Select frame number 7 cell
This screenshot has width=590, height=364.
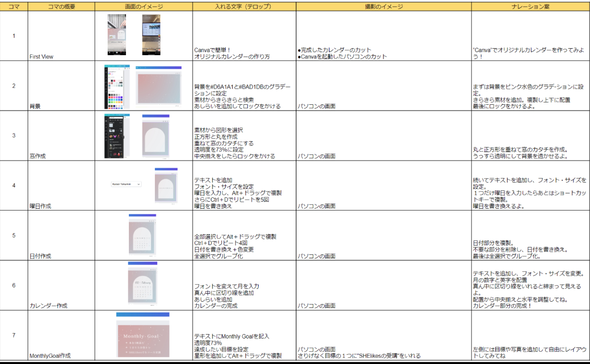[x=14, y=335]
